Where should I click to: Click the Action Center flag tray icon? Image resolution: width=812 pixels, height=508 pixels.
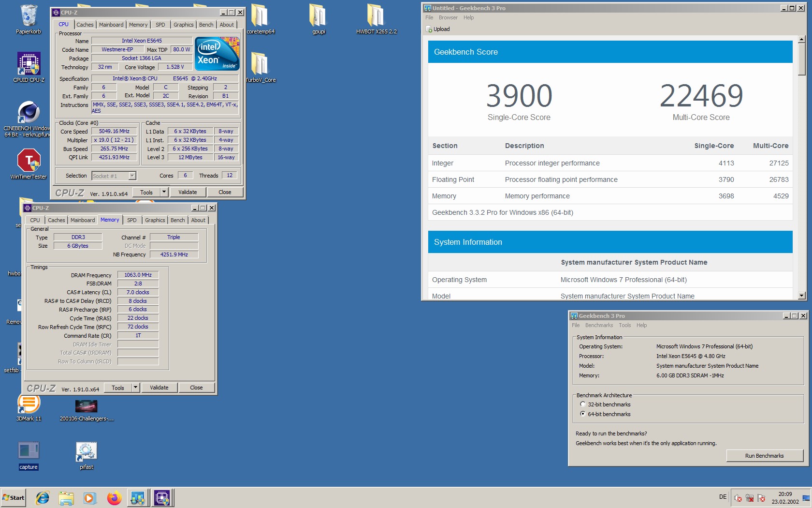[x=761, y=498]
